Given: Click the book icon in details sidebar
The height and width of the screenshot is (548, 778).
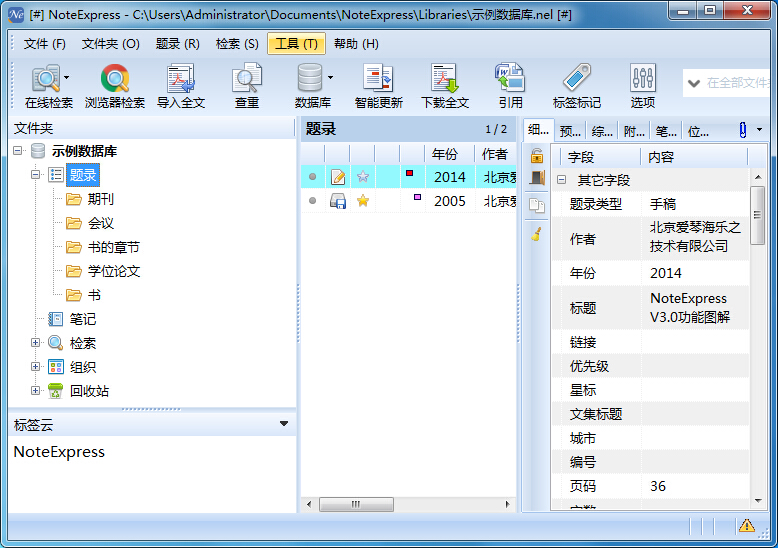Looking at the screenshot, I should tap(537, 178).
